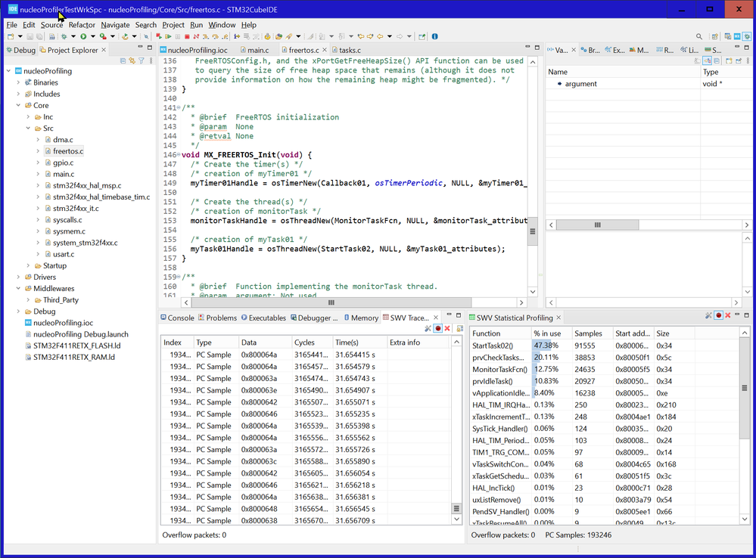Maximize the editor area panel
Image resolution: width=756 pixels, height=558 pixels.
point(537,47)
